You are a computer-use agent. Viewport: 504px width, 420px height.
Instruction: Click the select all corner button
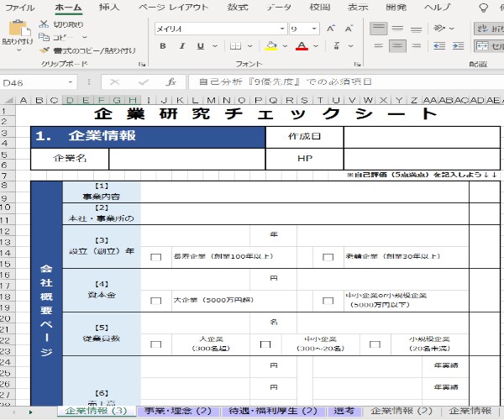pyautogui.click(x=8, y=100)
